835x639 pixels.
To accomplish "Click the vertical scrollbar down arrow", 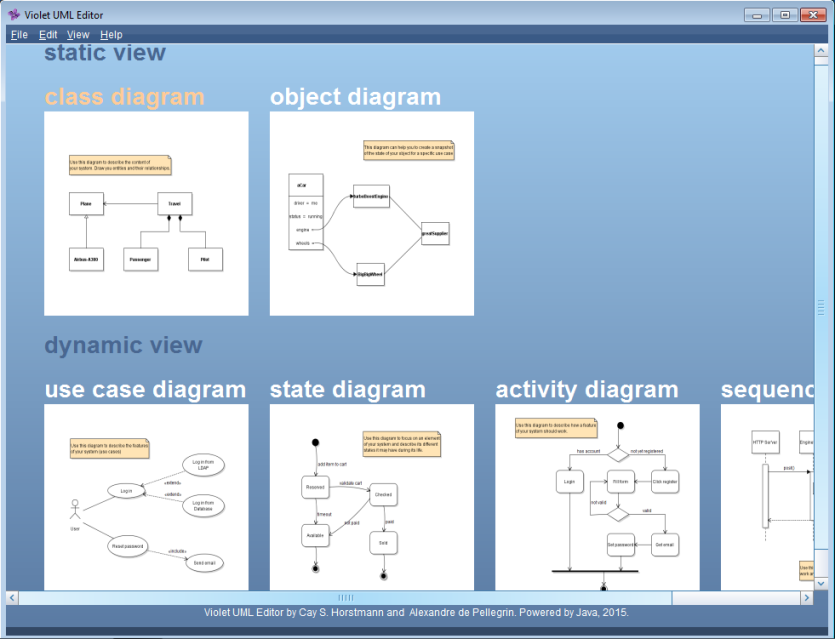I will point(821,584).
